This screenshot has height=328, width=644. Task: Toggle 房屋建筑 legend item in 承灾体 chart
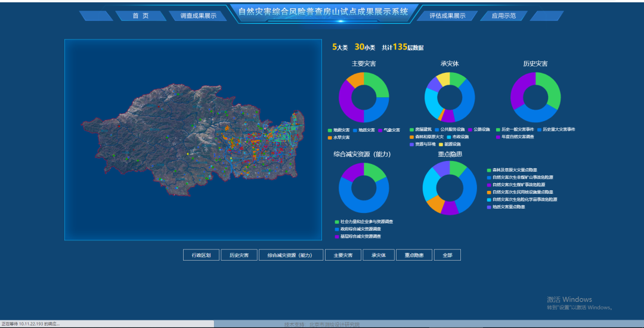coord(423,129)
